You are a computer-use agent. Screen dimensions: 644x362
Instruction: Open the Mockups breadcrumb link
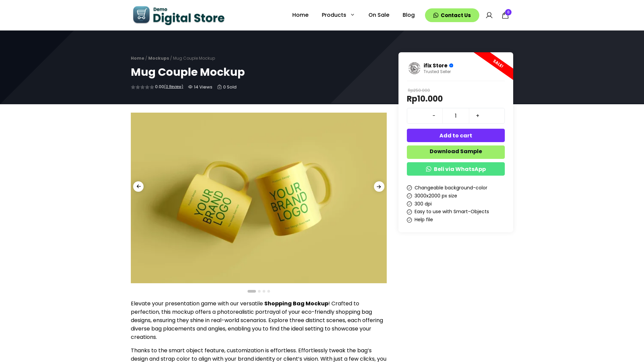[159, 58]
